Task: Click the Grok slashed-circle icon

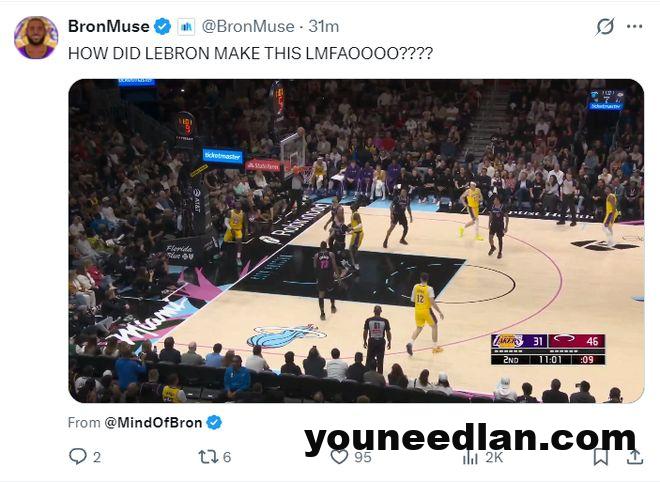Action: tap(605, 27)
